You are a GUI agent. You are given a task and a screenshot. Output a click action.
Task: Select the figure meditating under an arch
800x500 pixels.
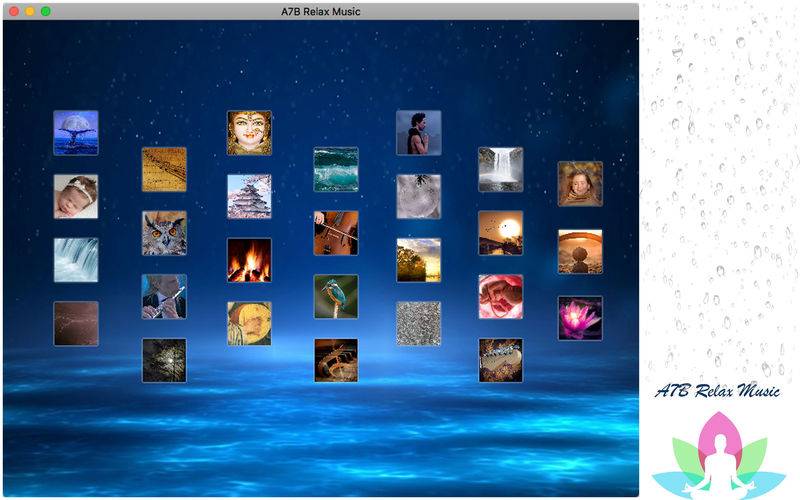click(581, 252)
